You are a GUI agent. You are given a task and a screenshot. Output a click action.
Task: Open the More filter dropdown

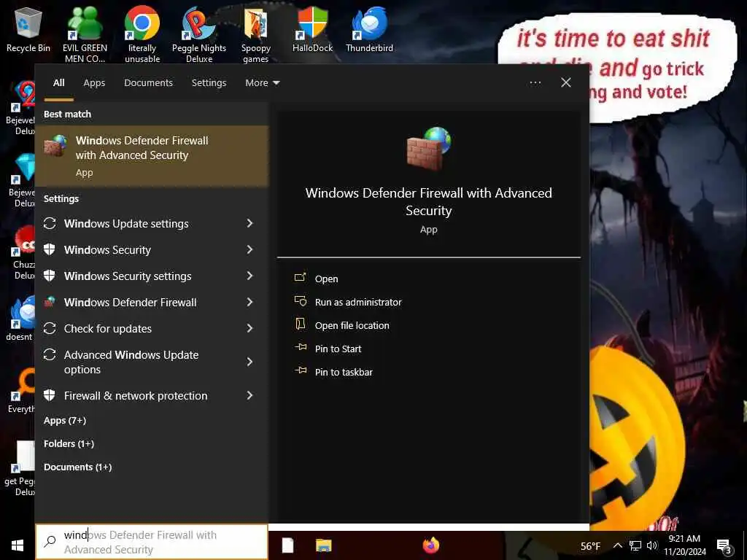tap(262, 83)
